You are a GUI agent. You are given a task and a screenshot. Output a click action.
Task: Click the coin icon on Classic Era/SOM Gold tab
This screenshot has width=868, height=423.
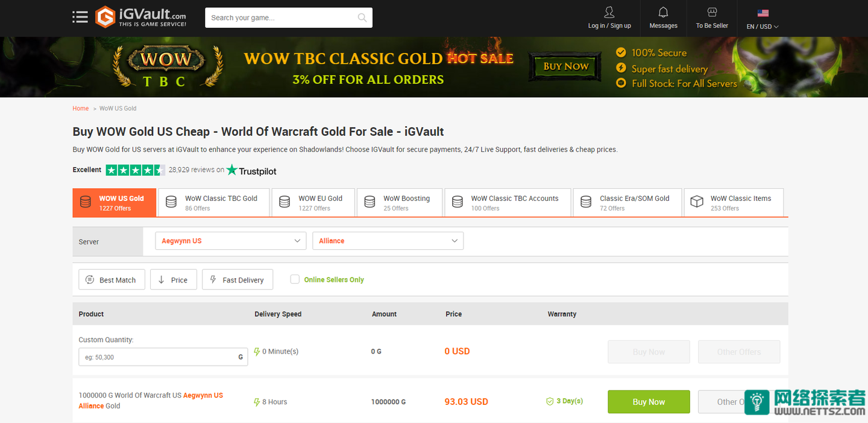(586, 202)
